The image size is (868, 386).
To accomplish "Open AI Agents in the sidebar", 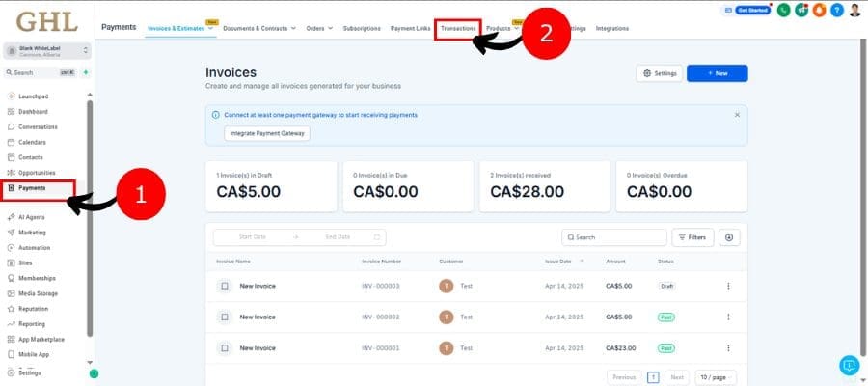I will coord(32,217).
